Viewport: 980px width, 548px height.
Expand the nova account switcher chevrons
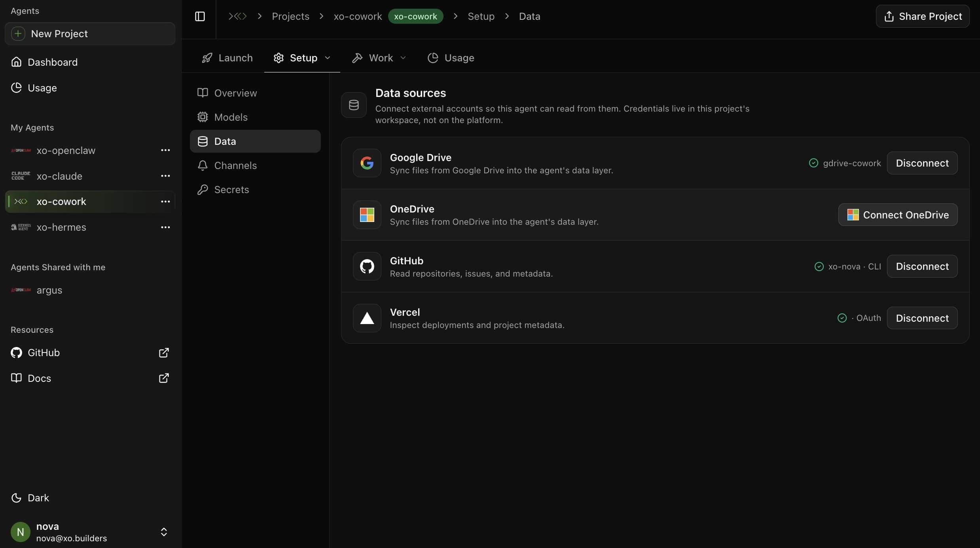pos(164,532)
